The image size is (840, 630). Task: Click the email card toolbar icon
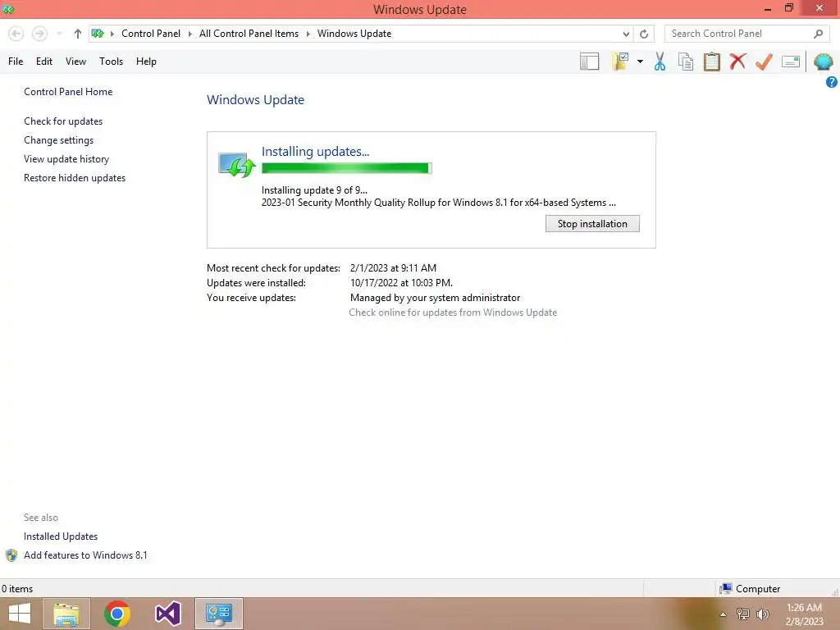click(x=791, y=62)
